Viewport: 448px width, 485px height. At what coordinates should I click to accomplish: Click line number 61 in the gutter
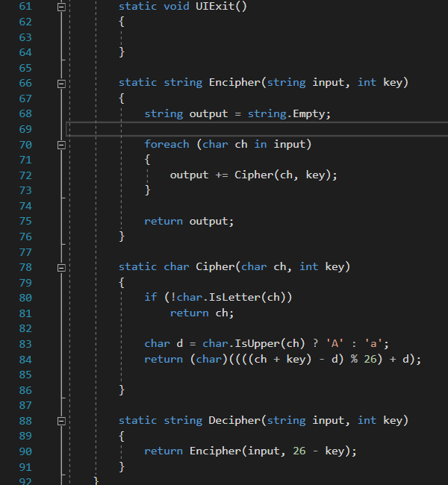tap(25, 6)
